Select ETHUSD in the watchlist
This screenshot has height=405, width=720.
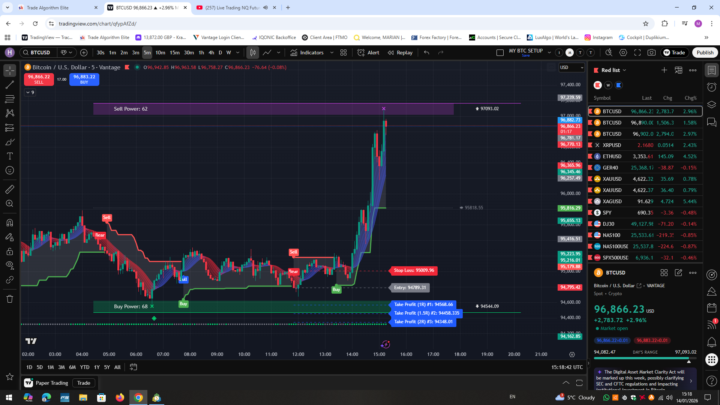(645, 157)
